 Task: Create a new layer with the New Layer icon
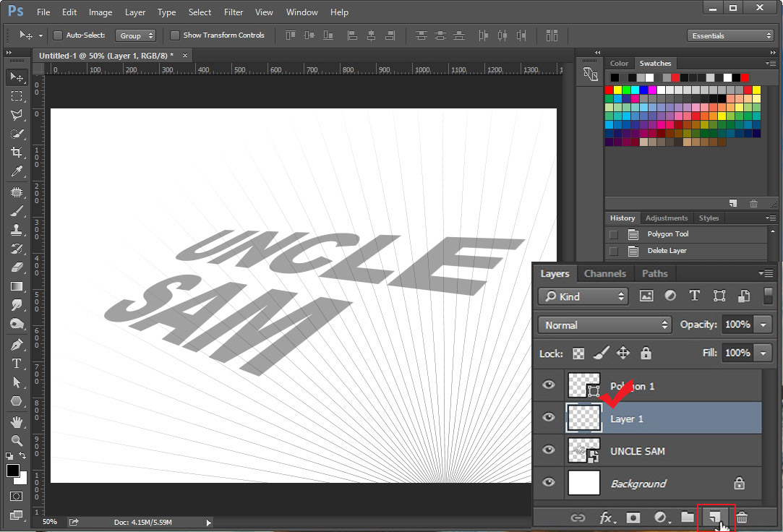pyautogui.click(x=715, y=516)
